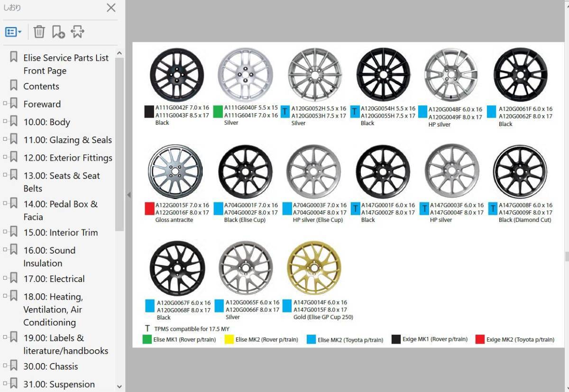Click the A120G0052H Silver wheel image

(x=314, y=75)
